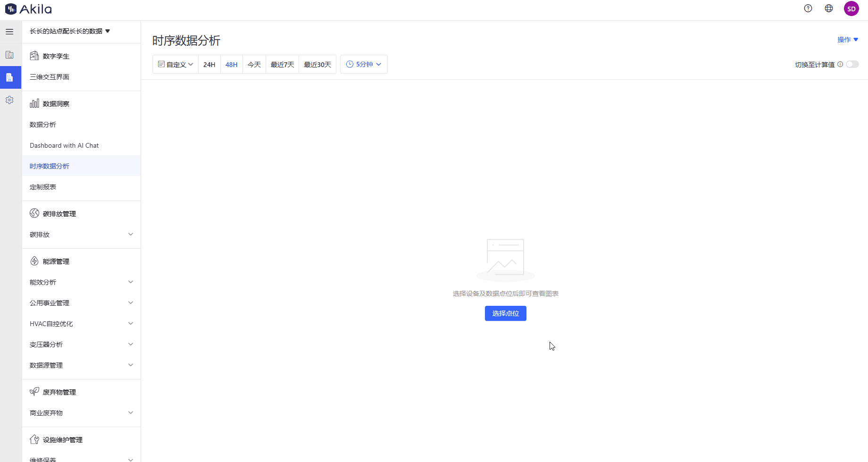Select 时序数据分析 menu item
868x462 pixels.
(x=81, y=166)
